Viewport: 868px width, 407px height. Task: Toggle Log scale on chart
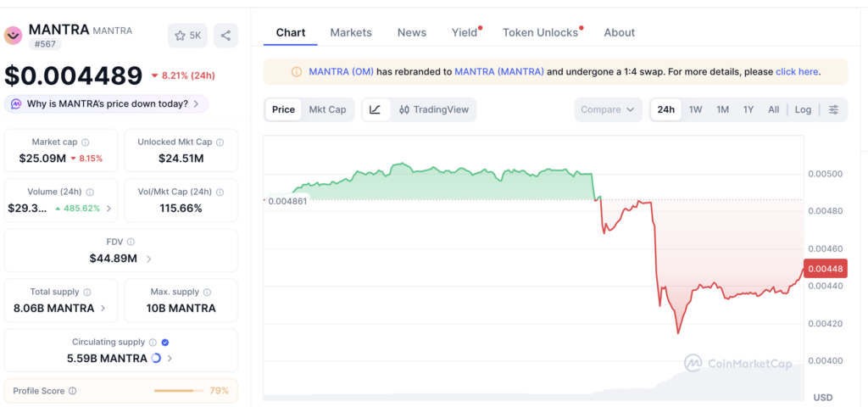click(803, 109)
